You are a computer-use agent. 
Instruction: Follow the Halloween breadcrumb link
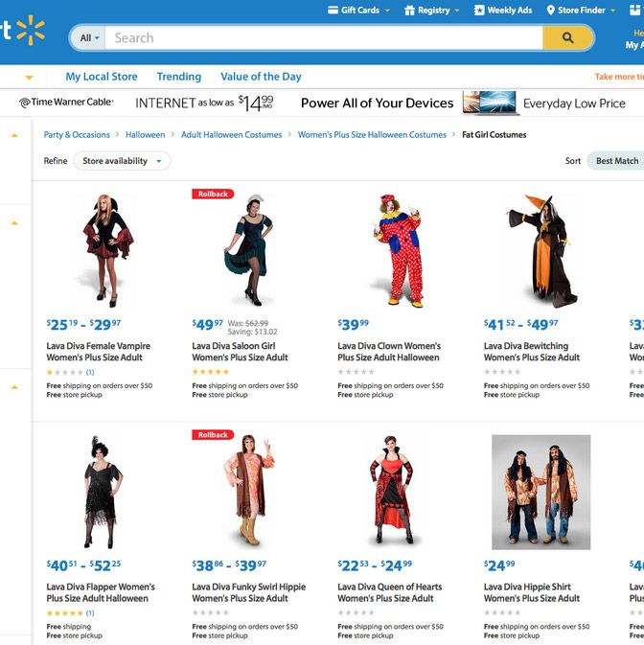145,135
